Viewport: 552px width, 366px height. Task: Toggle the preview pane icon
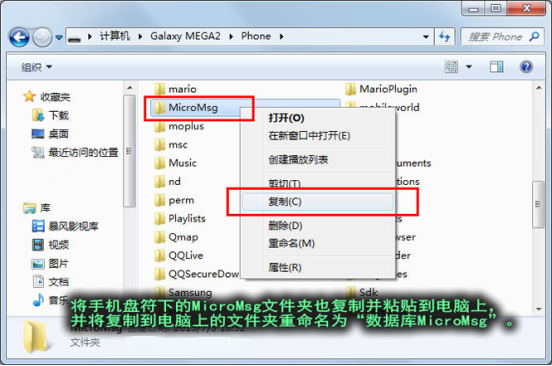click(496, 67)
